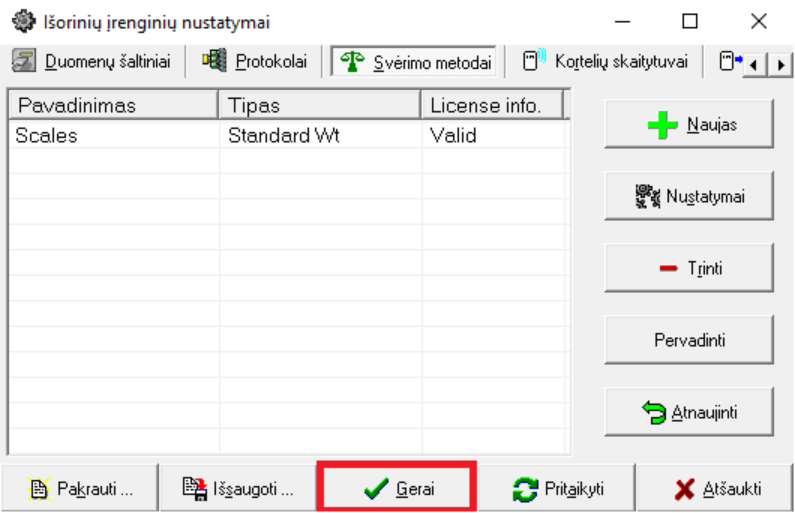Apply changes with the Pritaikyti button
This screenshot has width=795, height=513.
tap(557, 489)
